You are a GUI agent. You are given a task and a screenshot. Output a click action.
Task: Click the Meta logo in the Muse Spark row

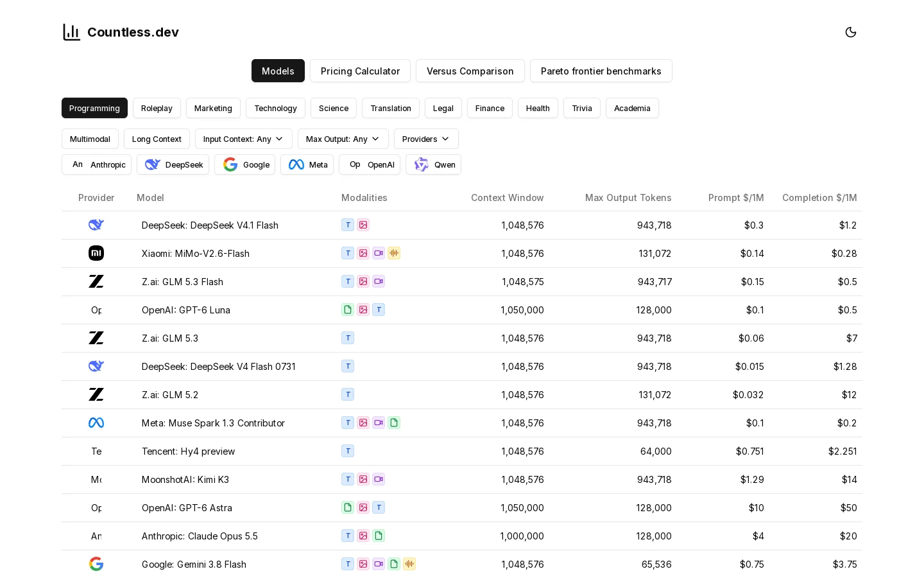point(96,423)
